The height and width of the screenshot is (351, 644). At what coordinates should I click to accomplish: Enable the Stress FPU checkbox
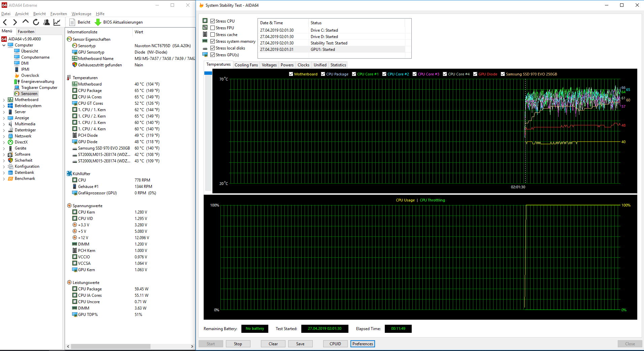213,28
